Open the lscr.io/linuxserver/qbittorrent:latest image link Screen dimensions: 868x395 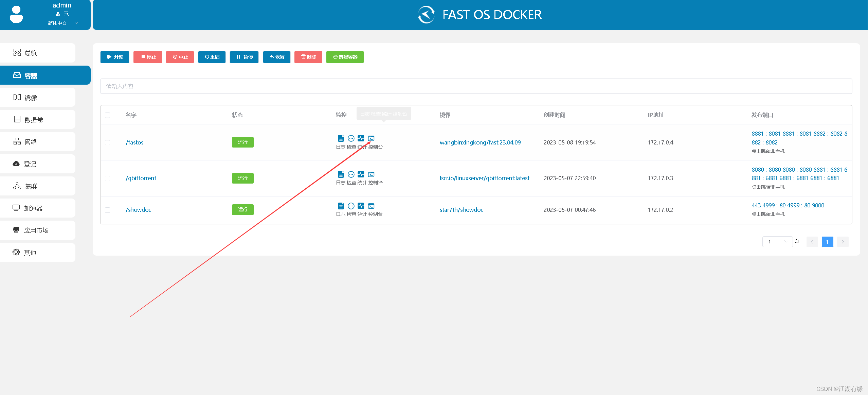coord(485,178)
